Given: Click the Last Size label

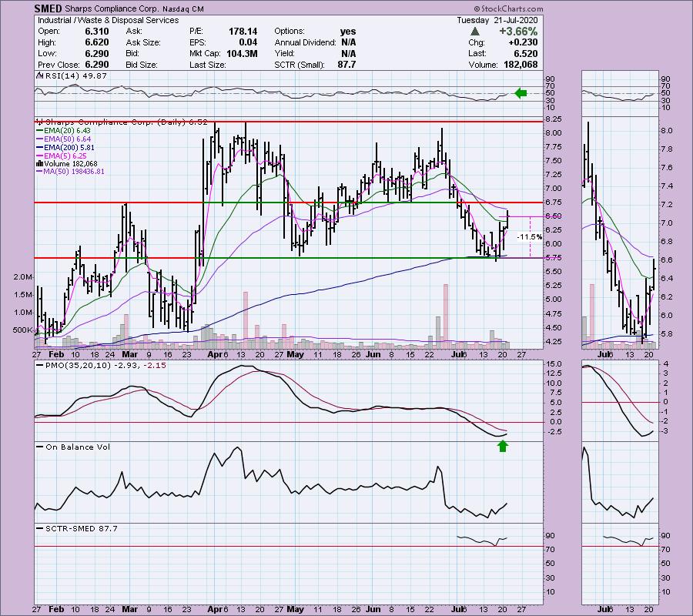Looking at the screenshot, I should [x=207, y=65].
